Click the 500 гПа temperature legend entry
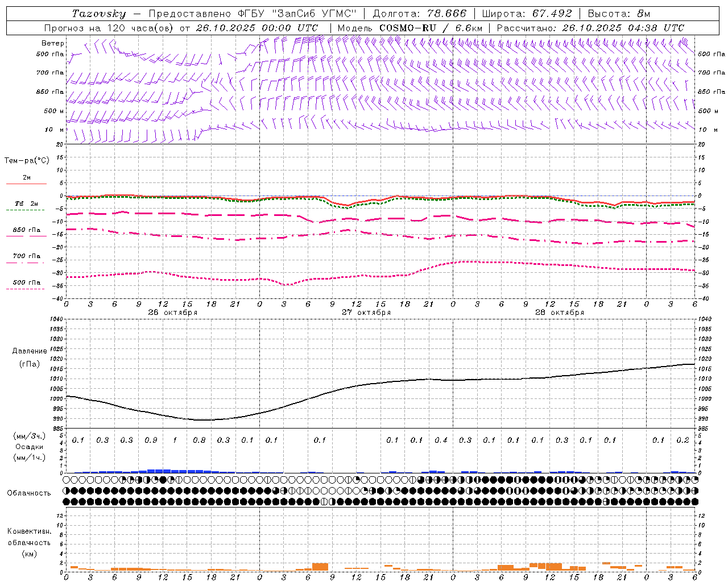728x582 pixels. click(x=26, y=282)
